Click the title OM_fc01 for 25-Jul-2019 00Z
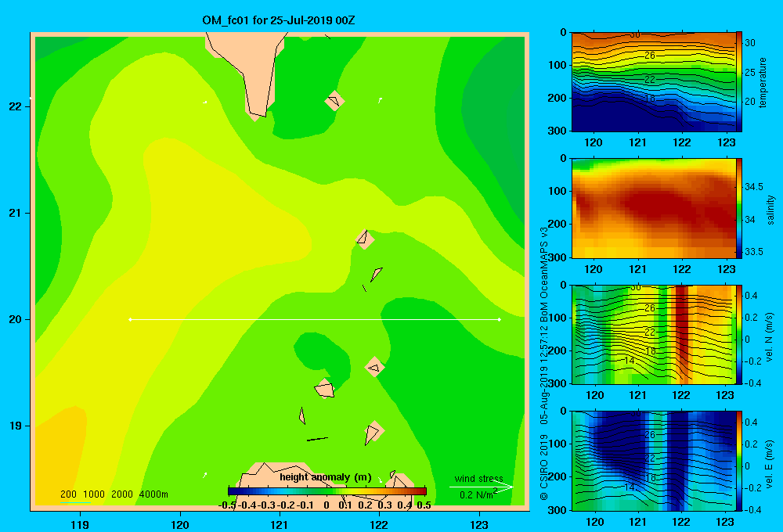Viewport: 783px width, 532px height. coord(278,20)
